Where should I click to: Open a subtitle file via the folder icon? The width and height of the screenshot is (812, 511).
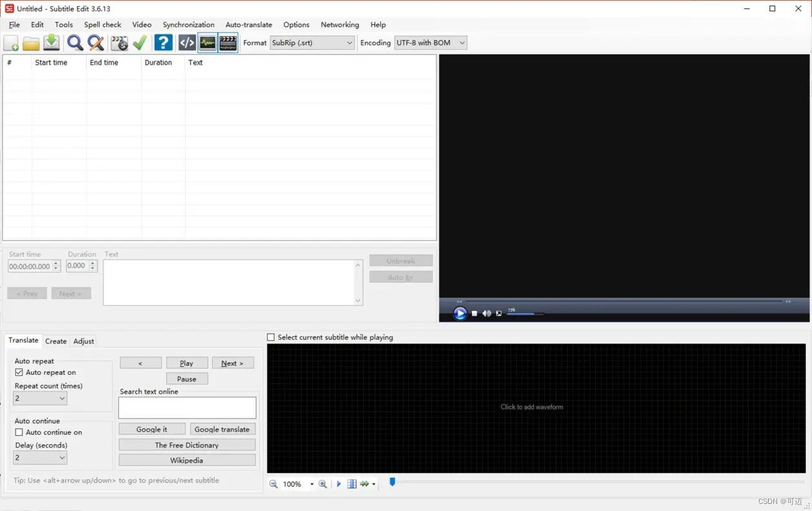point(31,43)
